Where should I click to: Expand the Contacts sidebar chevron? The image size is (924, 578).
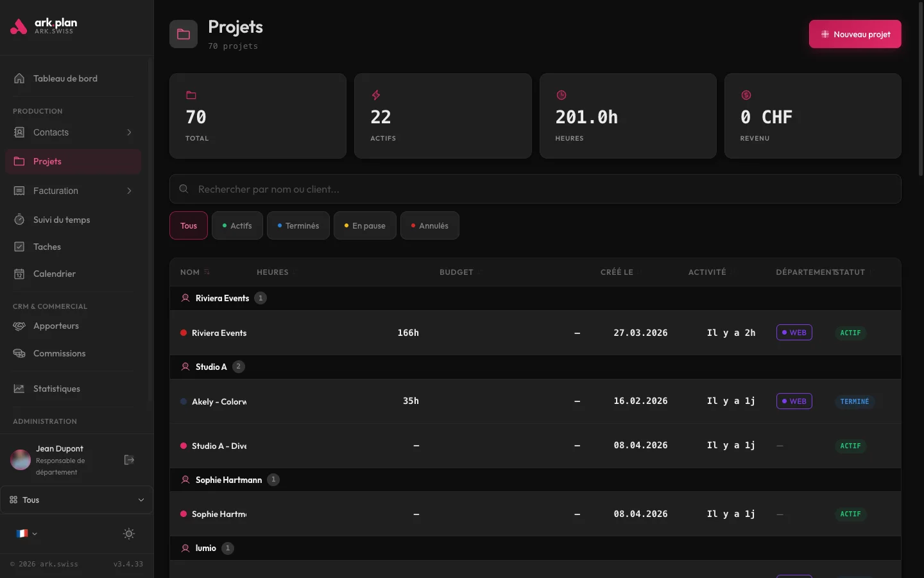click(x=128, y=132)
